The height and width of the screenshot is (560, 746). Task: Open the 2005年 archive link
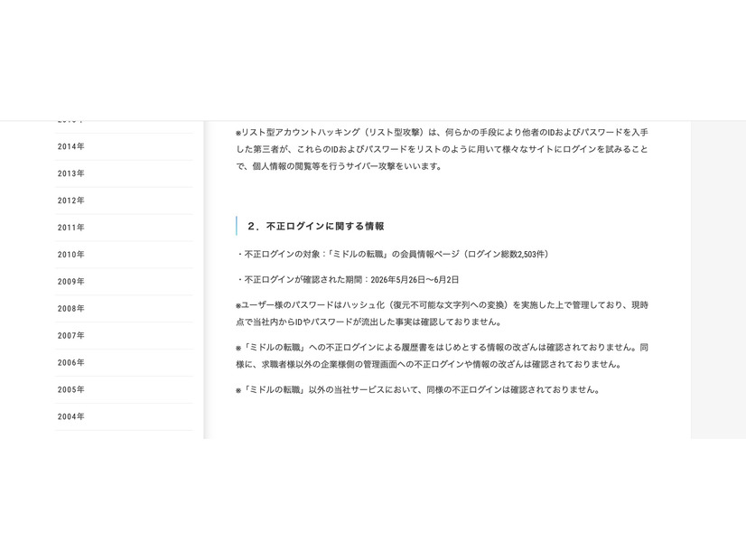(x=124, y=389)
